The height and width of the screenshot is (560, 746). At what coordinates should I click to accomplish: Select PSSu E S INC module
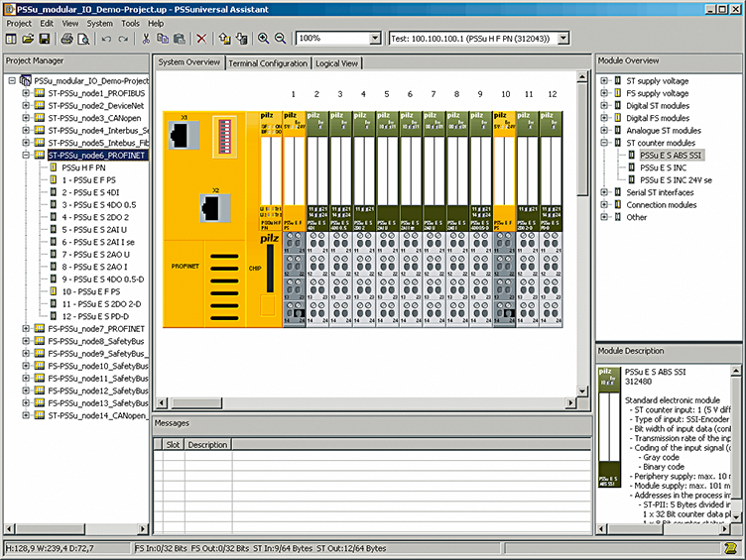coord(665,168)
